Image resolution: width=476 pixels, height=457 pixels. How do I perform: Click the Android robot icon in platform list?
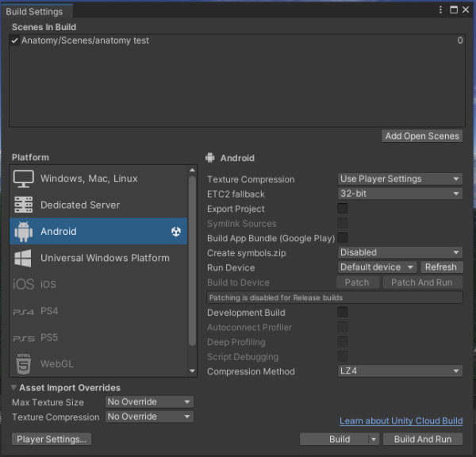click(x=23, y=232)
